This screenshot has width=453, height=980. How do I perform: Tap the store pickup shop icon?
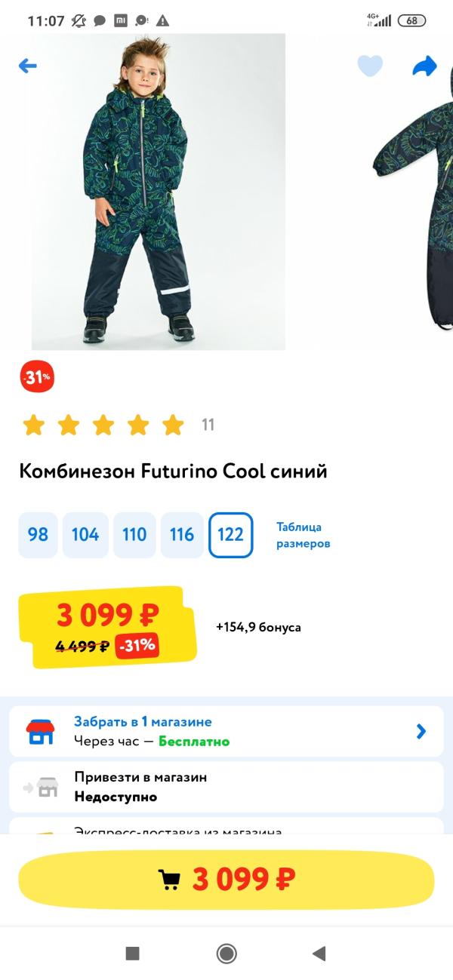point(40,731)
